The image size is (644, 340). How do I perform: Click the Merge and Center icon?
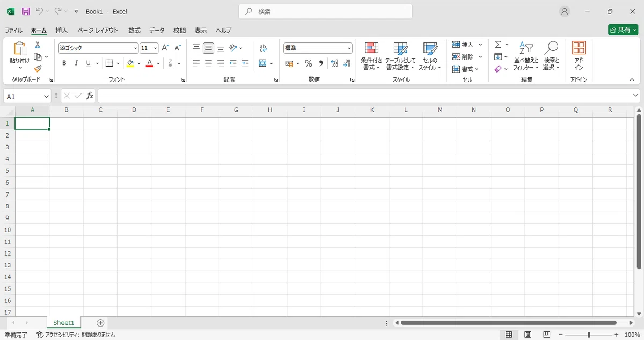[262, 63]
